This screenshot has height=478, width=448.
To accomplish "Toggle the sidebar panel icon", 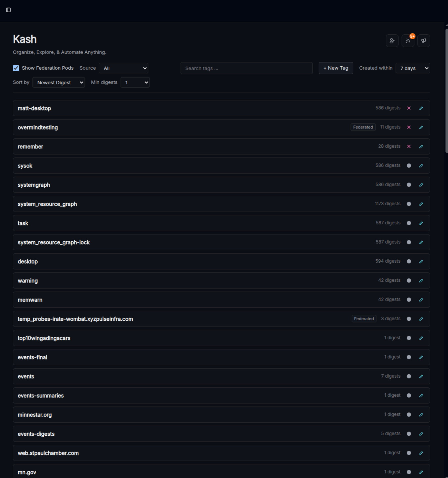I will [x=8, y=10].
